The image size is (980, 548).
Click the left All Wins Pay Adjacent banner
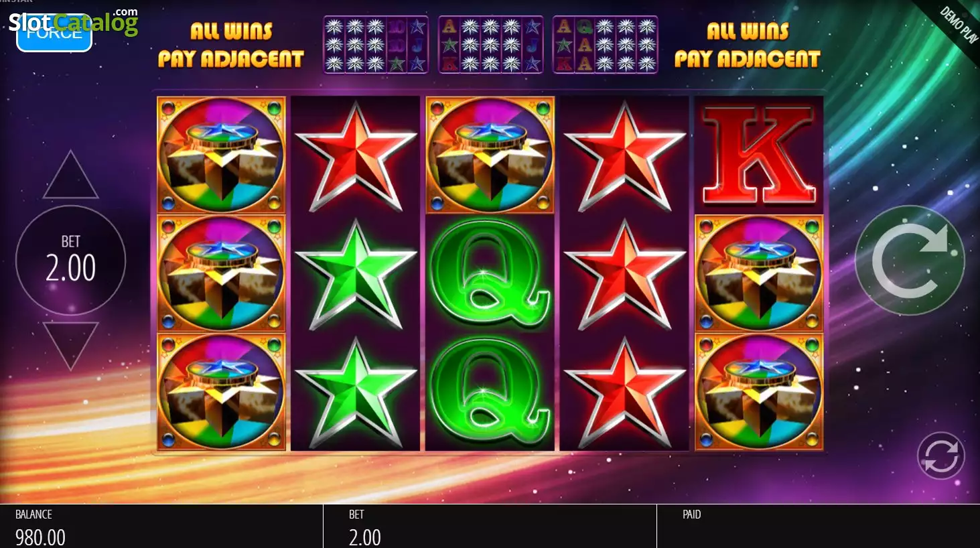coord(231,45)
